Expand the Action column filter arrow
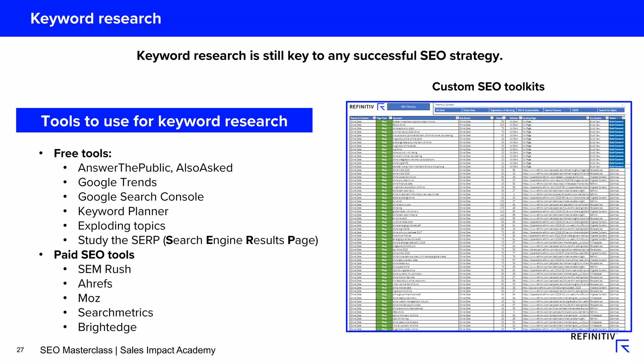This screenshot has width=644, height=362. click(x=624, y=118)
